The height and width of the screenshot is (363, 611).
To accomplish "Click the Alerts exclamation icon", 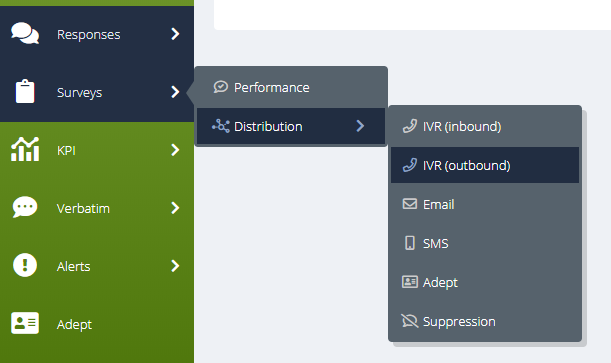I will 25,265.
